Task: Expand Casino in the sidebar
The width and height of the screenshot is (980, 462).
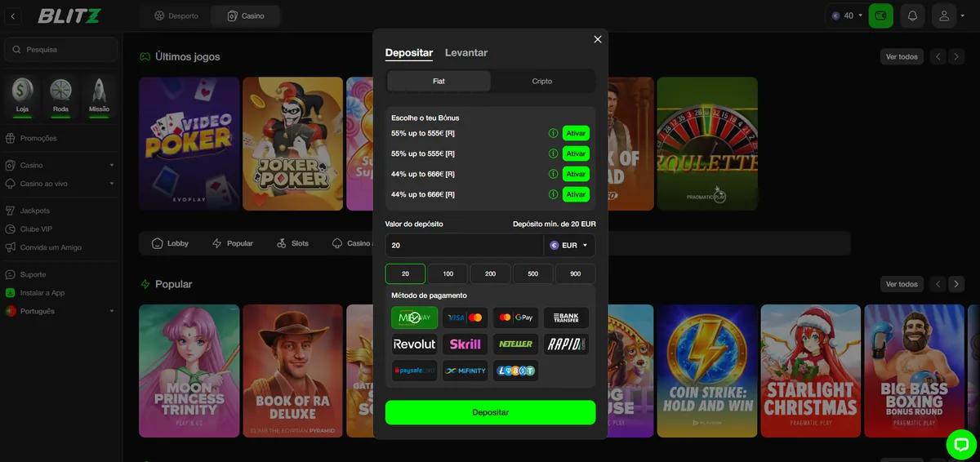Action: pyautogui.click(x=60, y=165)
